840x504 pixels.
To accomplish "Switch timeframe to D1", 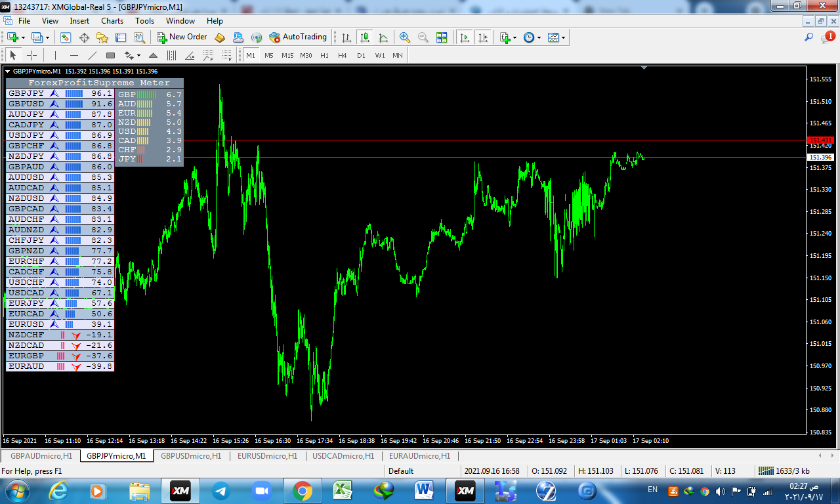I will click(x=361, y=55).
